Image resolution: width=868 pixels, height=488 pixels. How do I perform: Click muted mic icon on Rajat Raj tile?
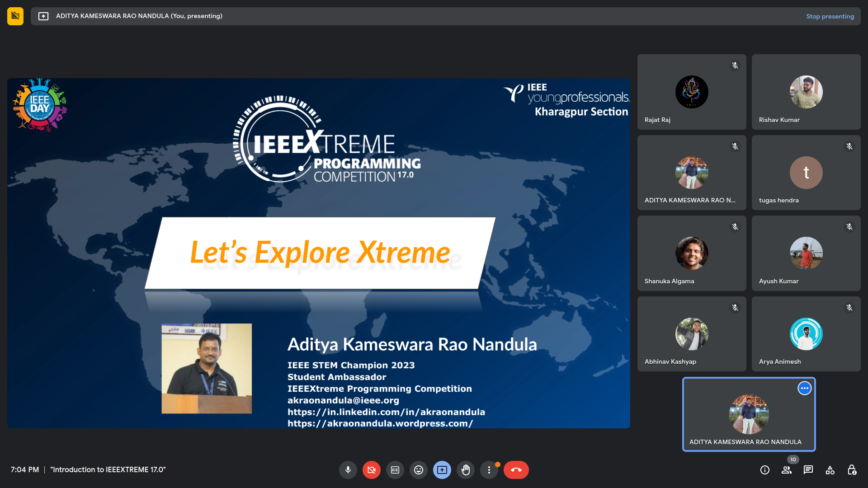735,66
